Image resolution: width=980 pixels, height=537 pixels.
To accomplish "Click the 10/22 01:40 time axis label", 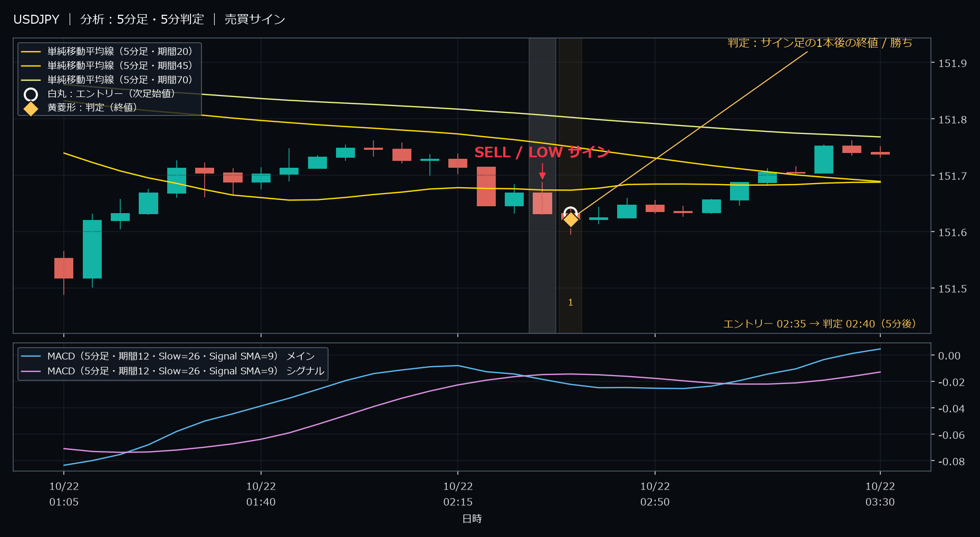I will (x=261, y=494).
